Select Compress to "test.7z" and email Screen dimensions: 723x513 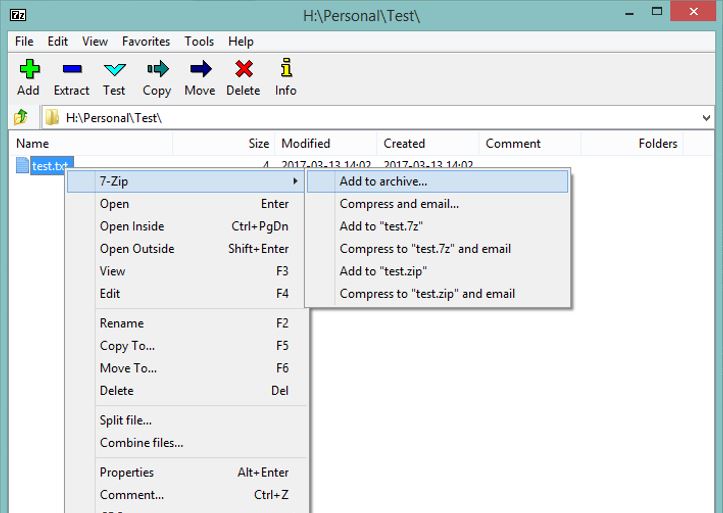coord(438,249)
